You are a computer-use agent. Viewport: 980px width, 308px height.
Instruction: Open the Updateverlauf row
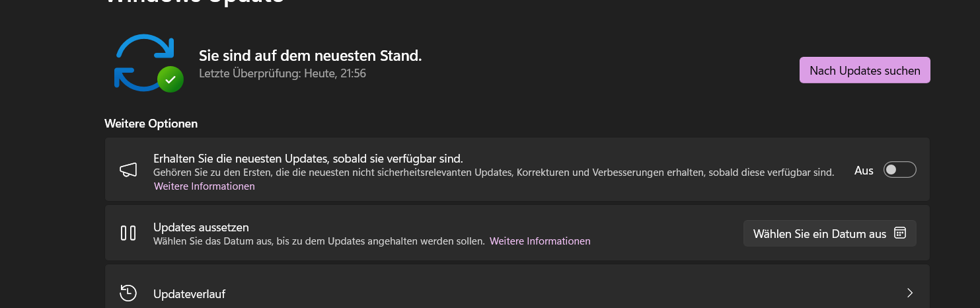click(517, 287)
